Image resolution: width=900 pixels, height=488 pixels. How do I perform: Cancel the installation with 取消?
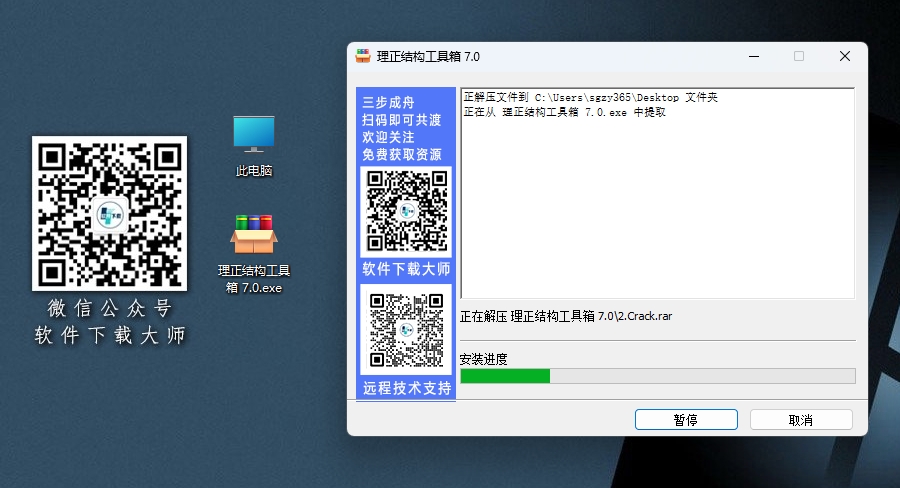click(x=801, y=420)
